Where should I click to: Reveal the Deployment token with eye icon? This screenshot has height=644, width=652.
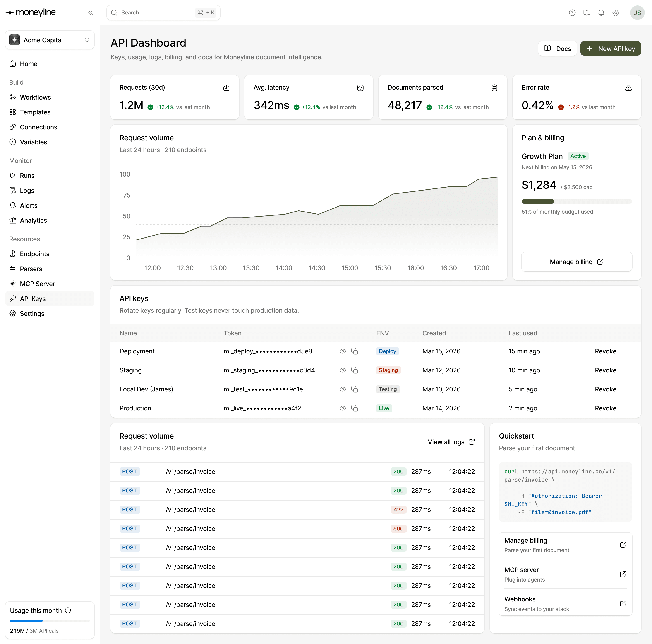coord(343,351)
